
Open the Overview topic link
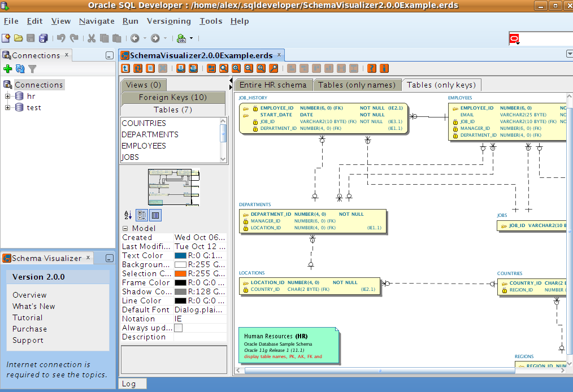(29, 295)
